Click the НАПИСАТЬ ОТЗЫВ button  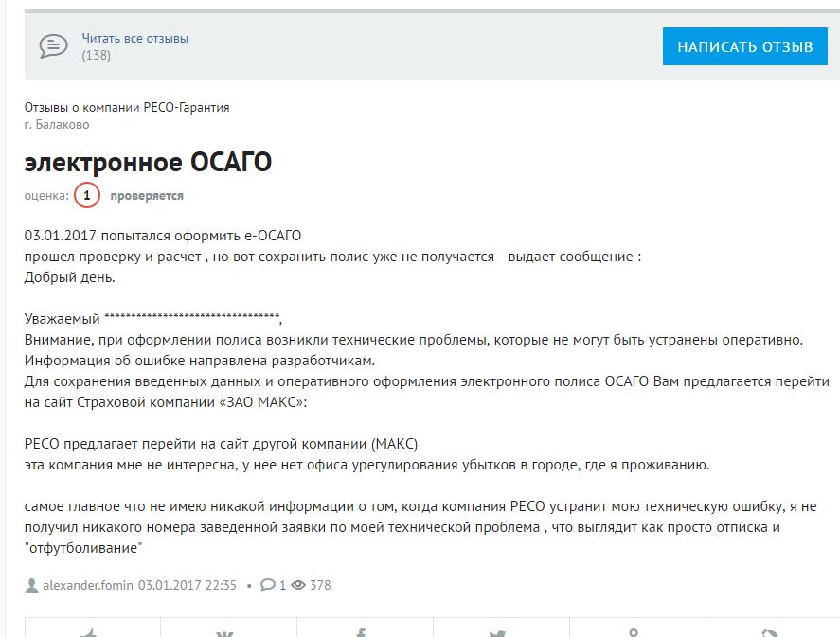point(744,46)
